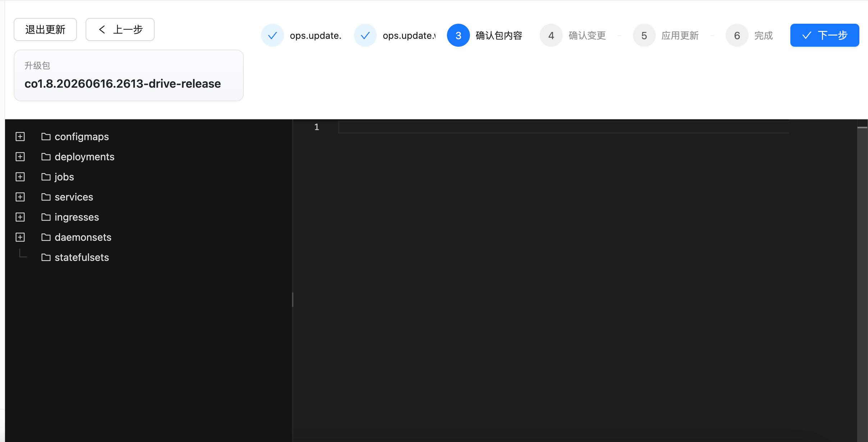Open the 确认变更 step
868x442 pixels.
[588, 36]
